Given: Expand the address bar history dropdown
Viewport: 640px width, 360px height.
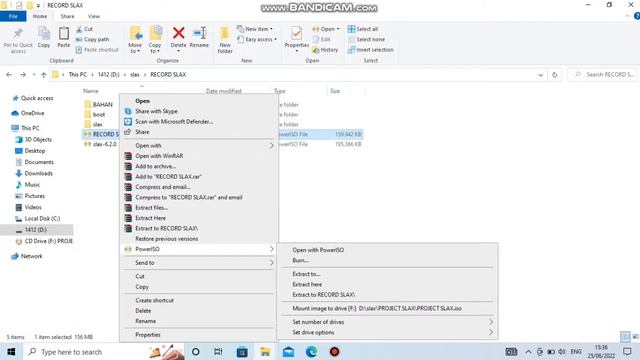Looking at the screenshot, I should pos(540,75).
